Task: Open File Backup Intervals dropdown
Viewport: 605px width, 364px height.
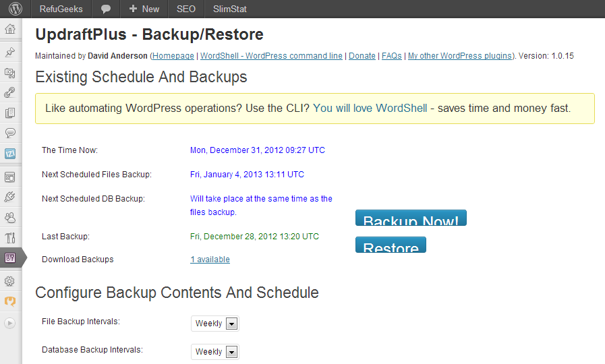Action: [214, 324]
